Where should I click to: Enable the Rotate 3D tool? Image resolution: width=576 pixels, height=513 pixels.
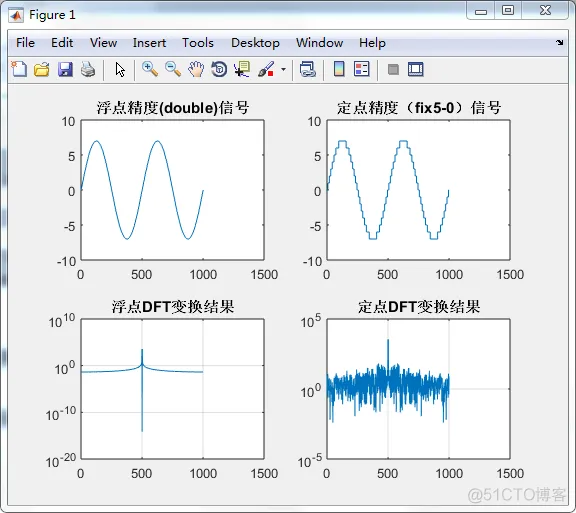[x=219, y=69]
